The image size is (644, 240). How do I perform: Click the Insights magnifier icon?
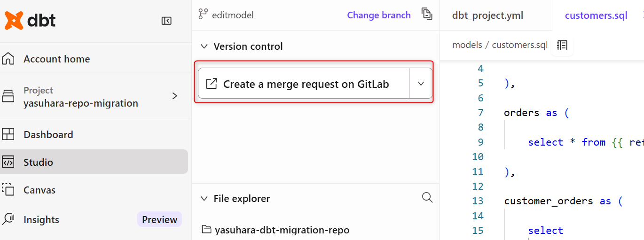pos(8,219)
